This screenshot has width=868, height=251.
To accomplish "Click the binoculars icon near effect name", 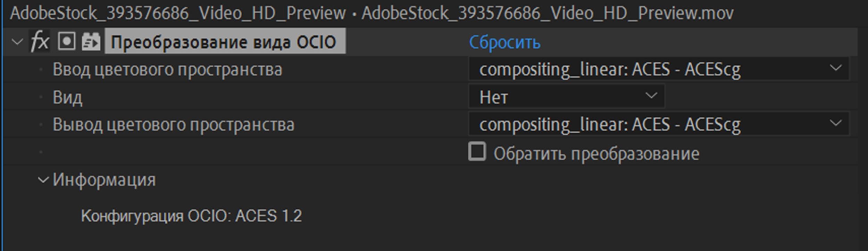I will 91,42.
